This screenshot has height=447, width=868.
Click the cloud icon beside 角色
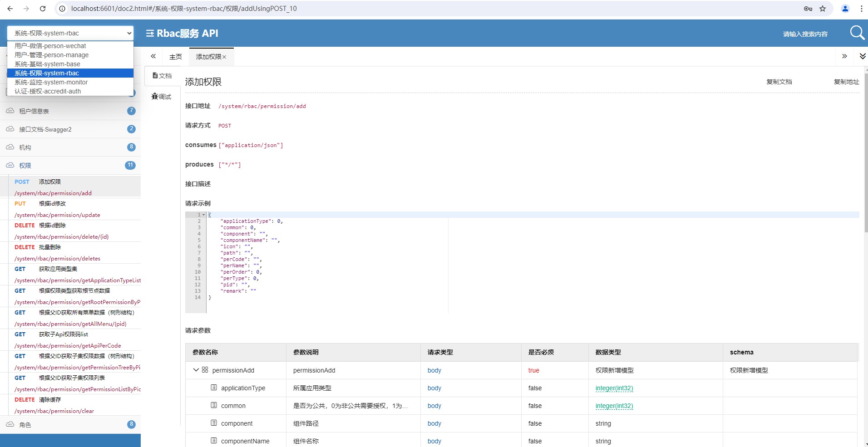(x=10, y=424)
